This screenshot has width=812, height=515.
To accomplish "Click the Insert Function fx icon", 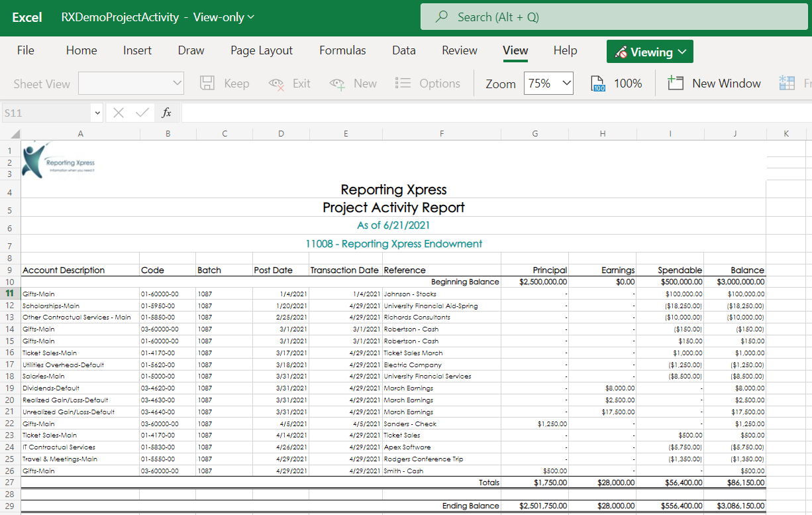I will [x=166, y=113].
